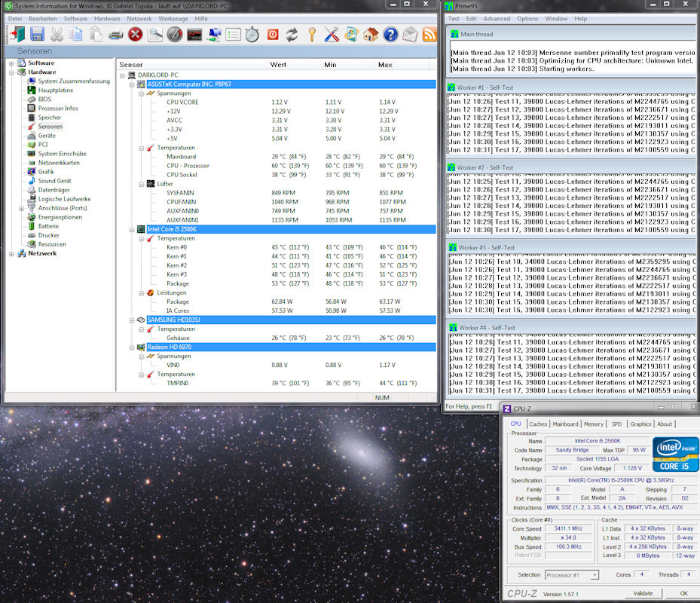Screen dimensions: 700x603
Task: Click the floppy disk Save icon
Action: (37, 34)
